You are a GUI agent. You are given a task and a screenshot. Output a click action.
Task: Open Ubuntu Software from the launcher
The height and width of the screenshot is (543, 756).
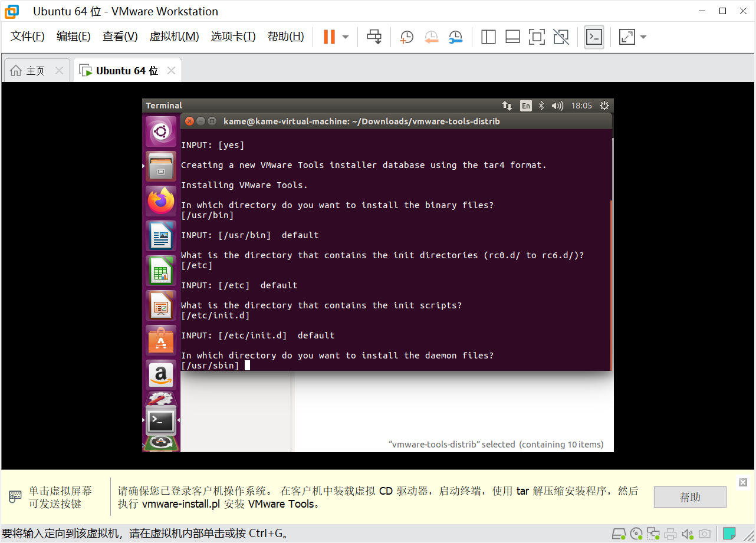click(x=161, y=340)
